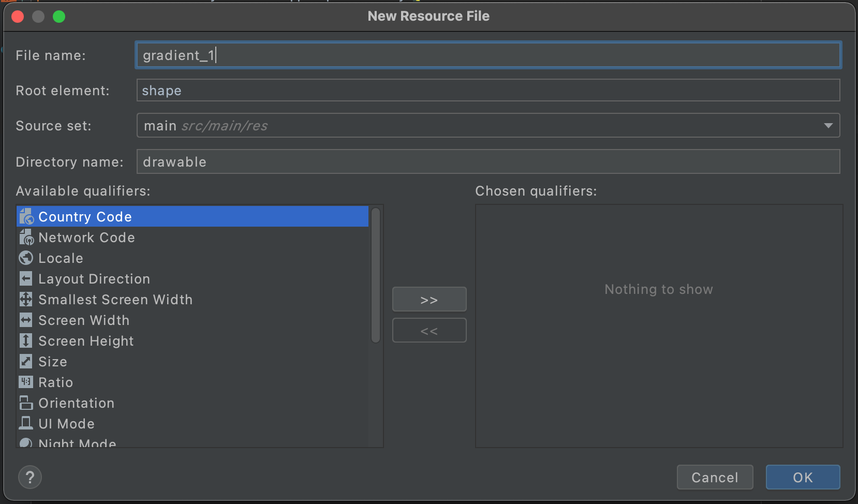Open help with the question mark button

[30, 477]
